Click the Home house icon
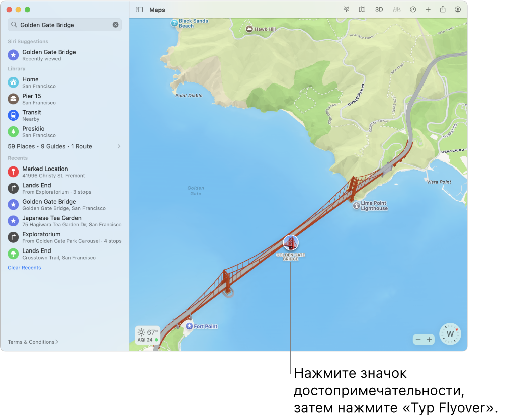This screenshot has width=507, height=420. tap(13, 82)
